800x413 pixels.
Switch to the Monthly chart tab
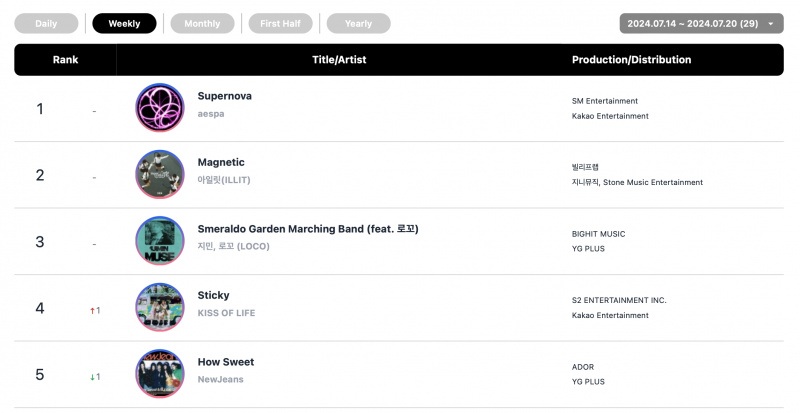[x=202, y=23]
